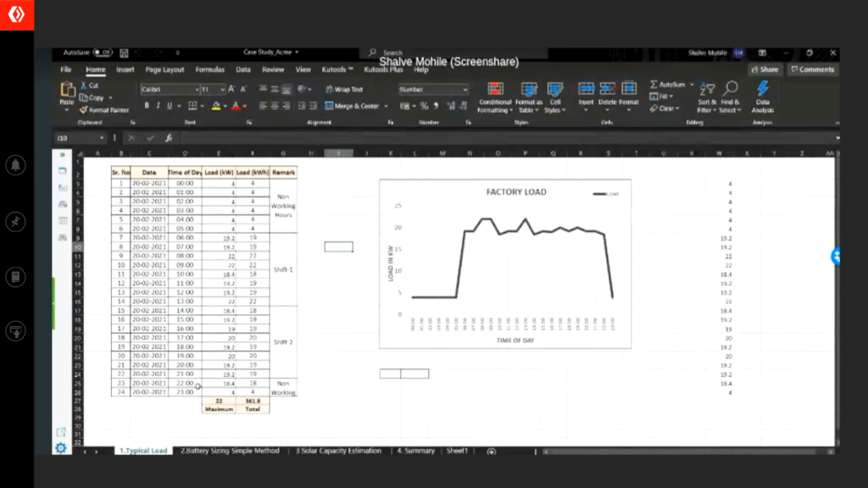Open Sort & Filter dropdown

coord(707,98)
